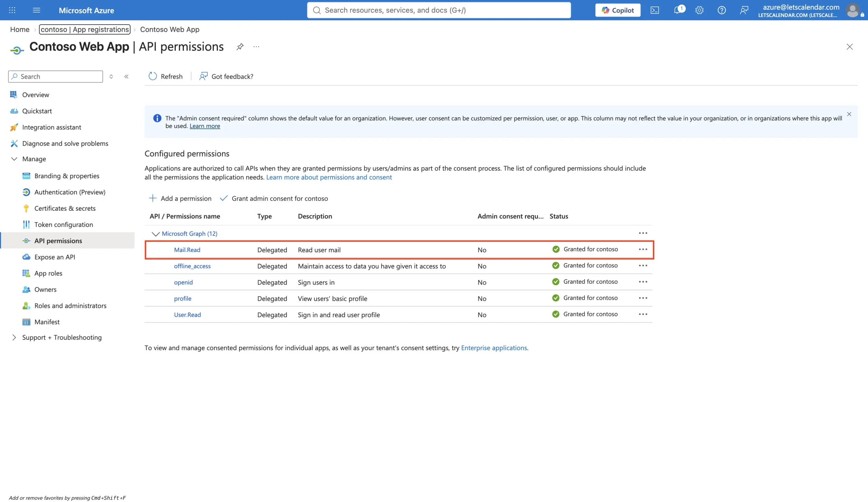Click the User.Read permission link

click(188, 315)
